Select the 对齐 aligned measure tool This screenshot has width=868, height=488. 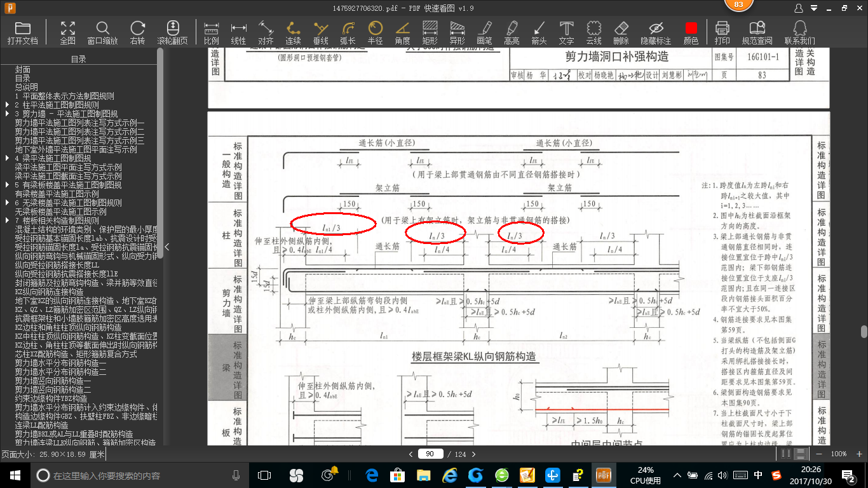point(266,32)
